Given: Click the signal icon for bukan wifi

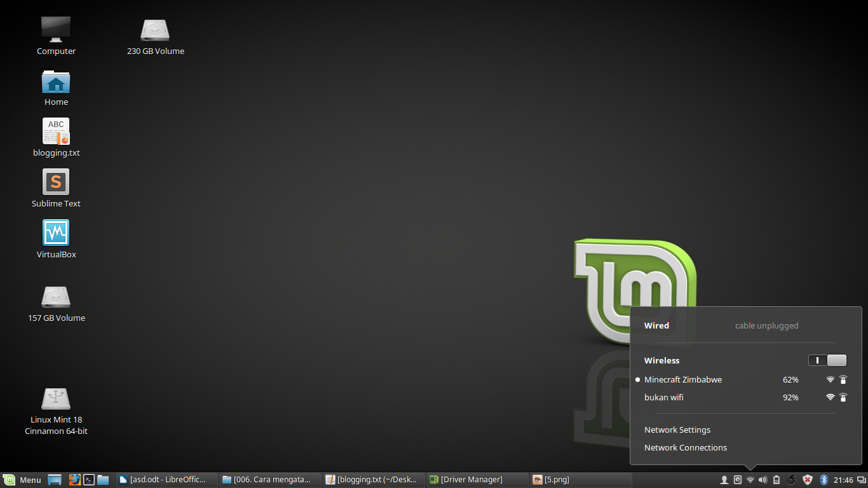Looking at the screenshot, I should point(830,397).
